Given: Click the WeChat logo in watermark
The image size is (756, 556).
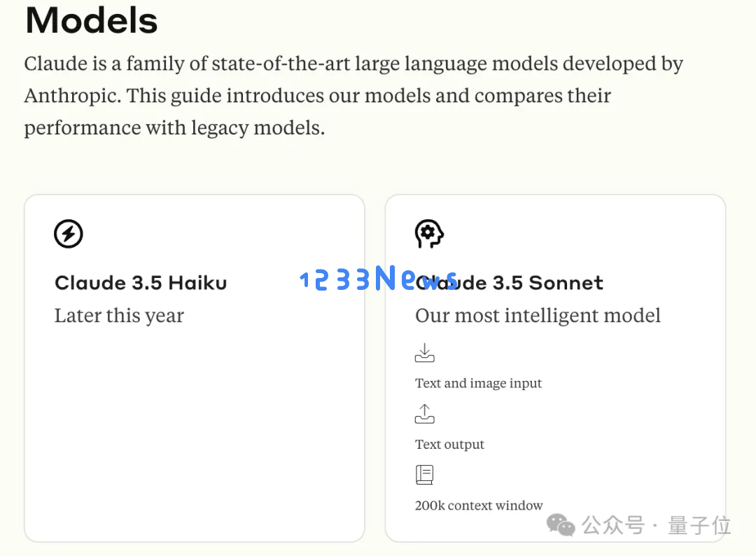Looking at the screenshot, I should click(561, 525).
